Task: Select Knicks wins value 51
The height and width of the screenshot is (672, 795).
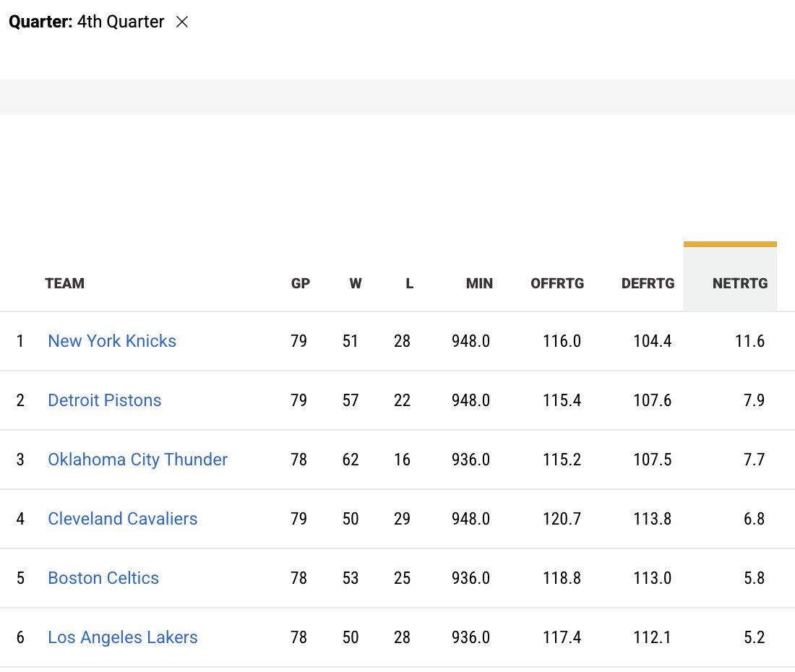Action: pyautogui.click(x=351, y=341)
